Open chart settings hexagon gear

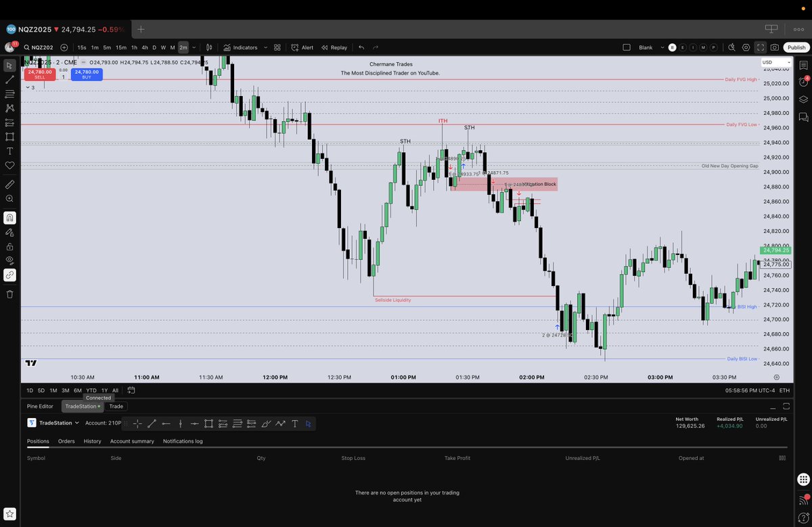[x=746, y=47]
